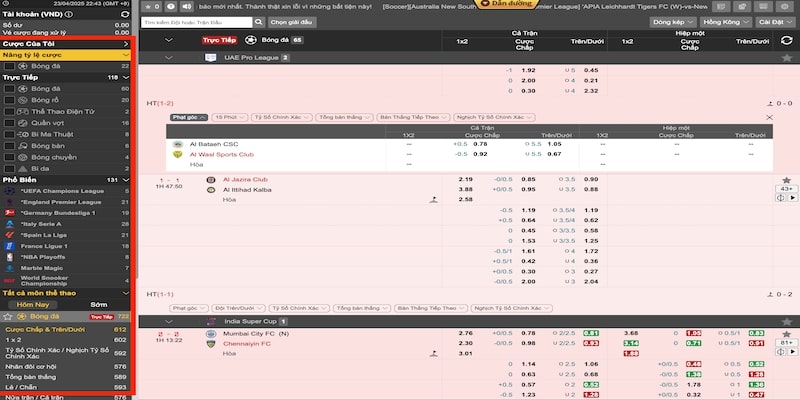Switch to the Sớm tab
Viewport: 800px width, 400px height.
tap(99, 304)
